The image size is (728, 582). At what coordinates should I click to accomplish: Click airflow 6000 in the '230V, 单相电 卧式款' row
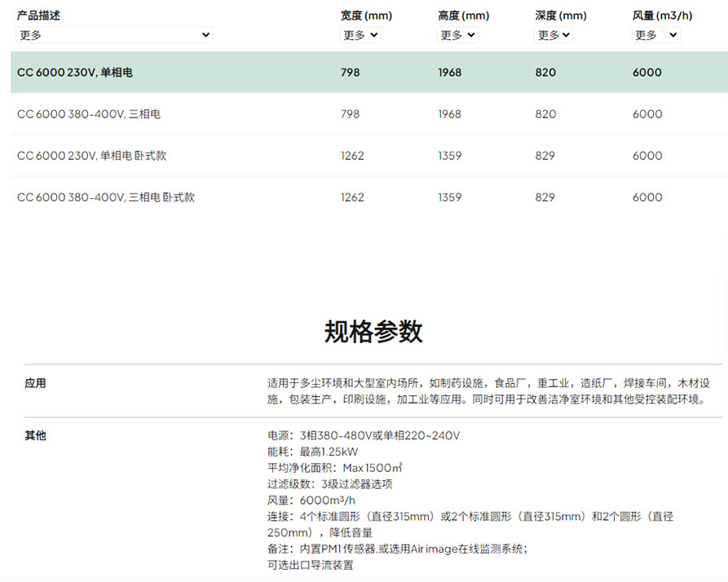click(x=647, y=156)
